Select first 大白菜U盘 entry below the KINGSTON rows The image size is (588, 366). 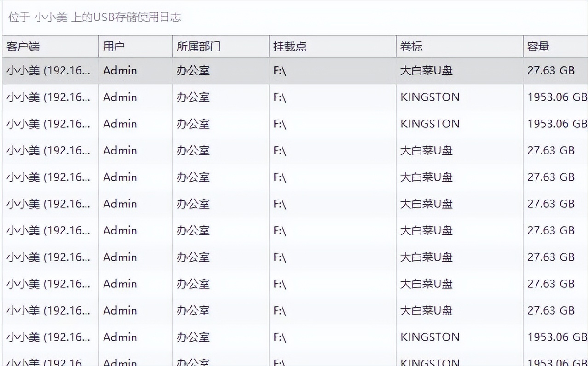point(426,151)
